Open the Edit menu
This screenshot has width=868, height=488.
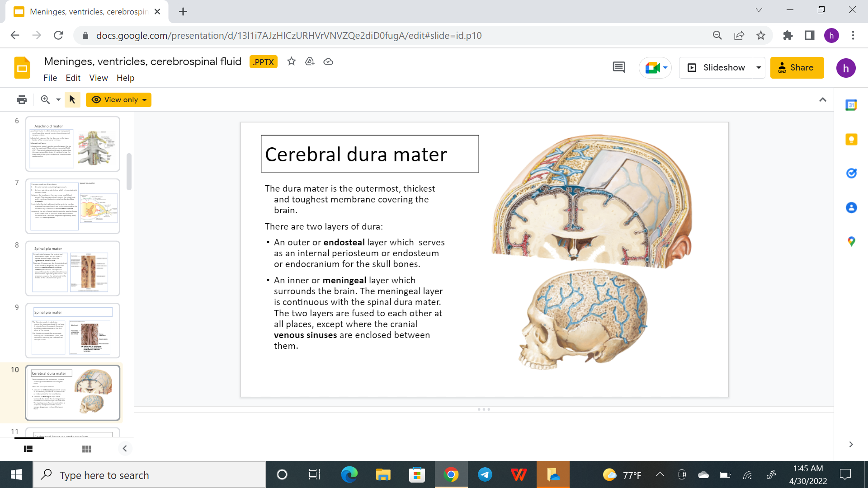click(73, 78)
